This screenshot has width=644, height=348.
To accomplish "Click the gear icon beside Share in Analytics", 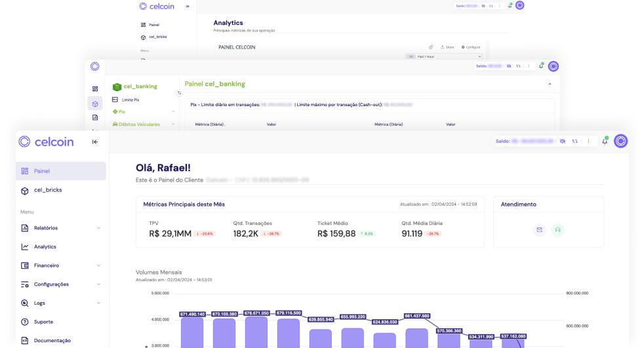I will 431,47.
